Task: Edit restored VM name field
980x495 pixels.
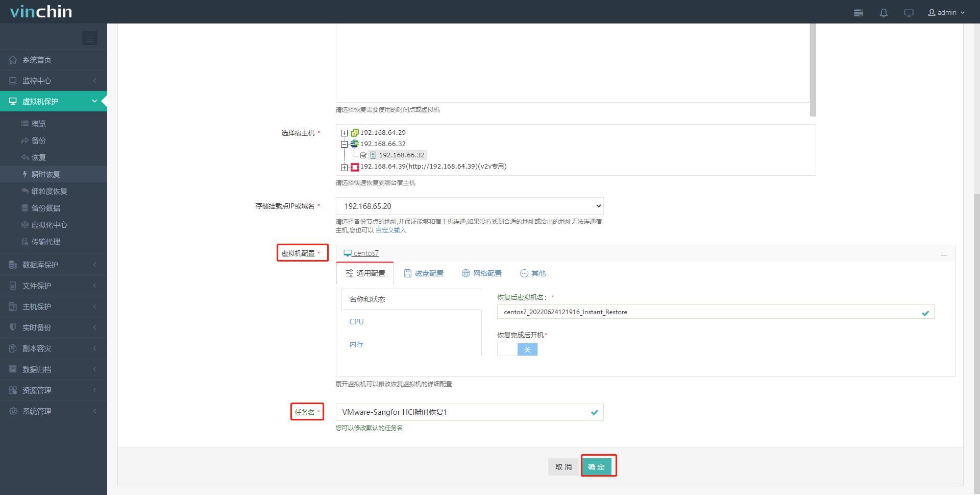Action: pyautogui.click(x=716, y=312)
